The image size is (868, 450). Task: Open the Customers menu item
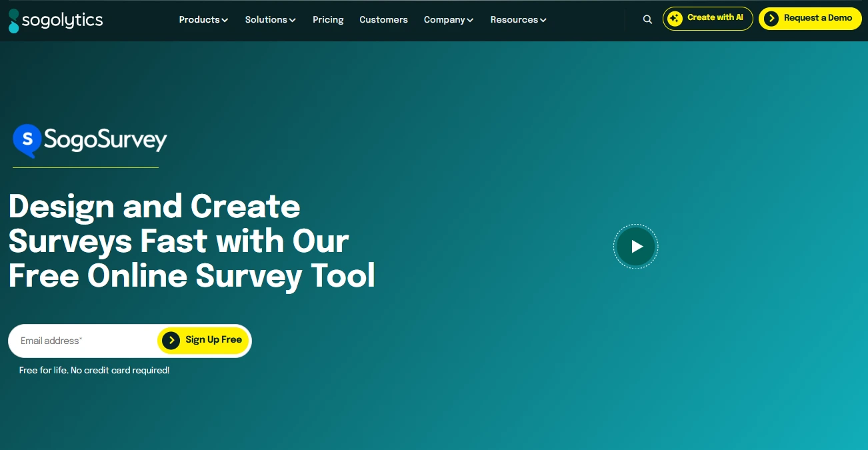click(383, 20)
